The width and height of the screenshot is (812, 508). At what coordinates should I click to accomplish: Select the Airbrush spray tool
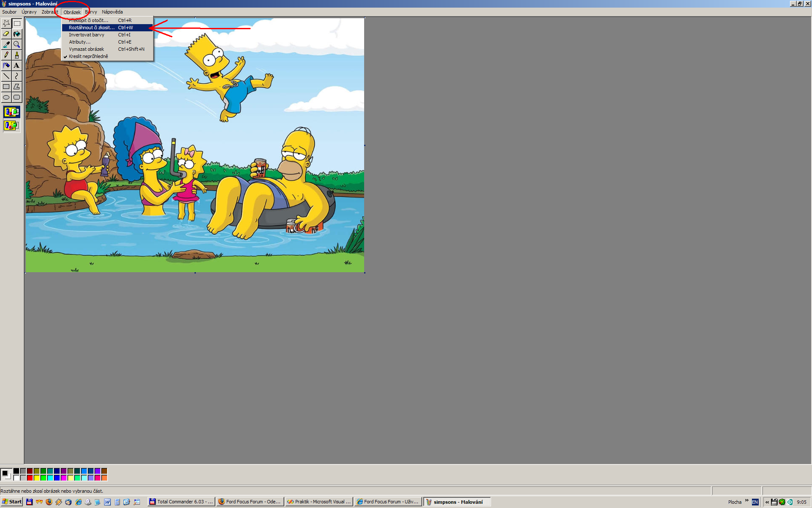coord(6,66)
